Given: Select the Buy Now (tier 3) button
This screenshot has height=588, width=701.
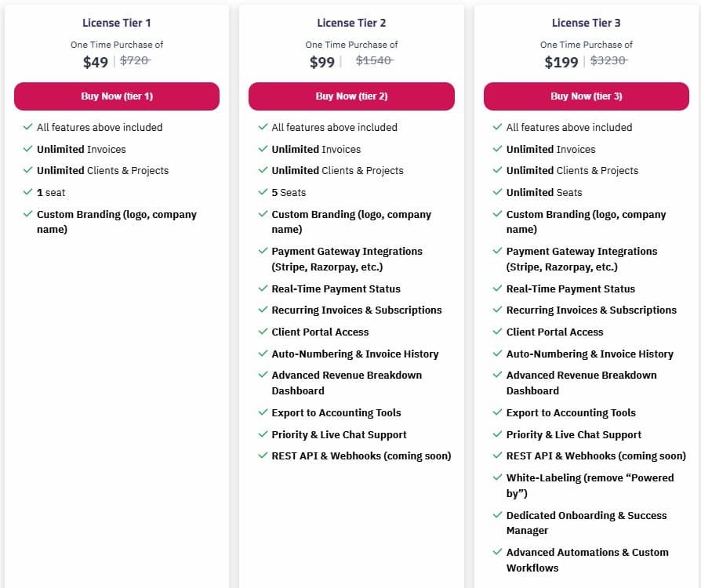Looking at the screenshot, I should [586, 96].
